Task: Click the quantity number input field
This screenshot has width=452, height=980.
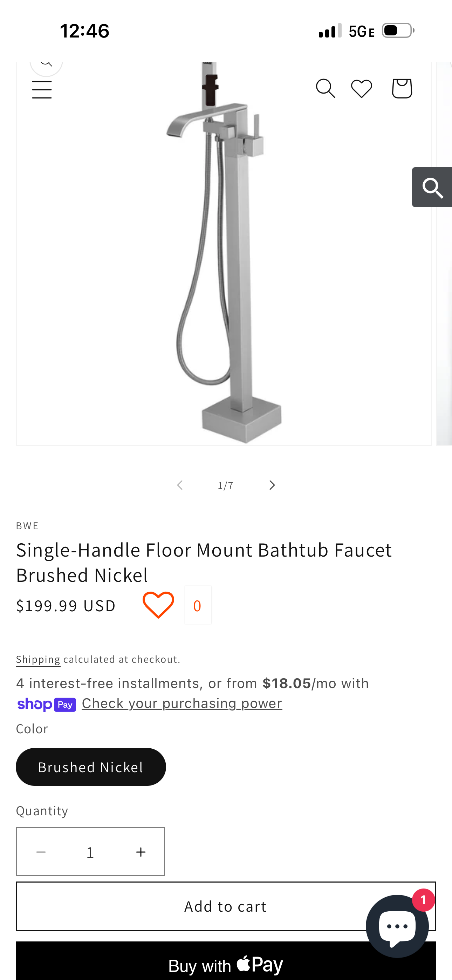Action: (x=90, y=852)
